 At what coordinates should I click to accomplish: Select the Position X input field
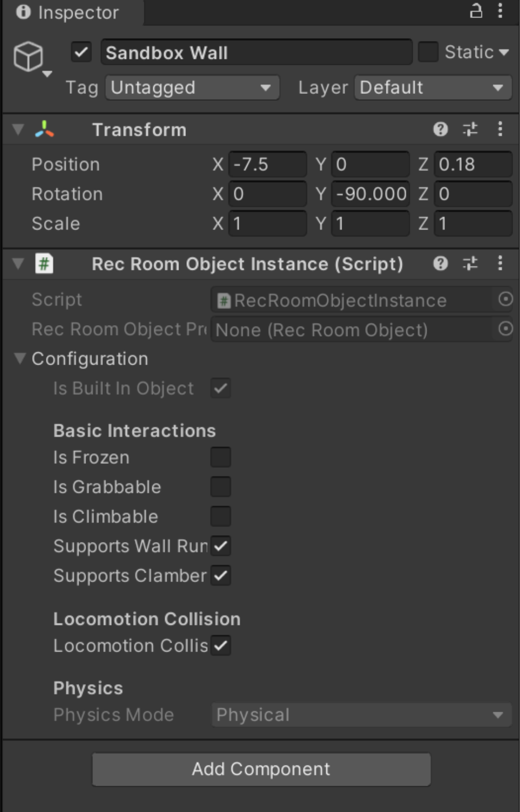click(267, 164)
